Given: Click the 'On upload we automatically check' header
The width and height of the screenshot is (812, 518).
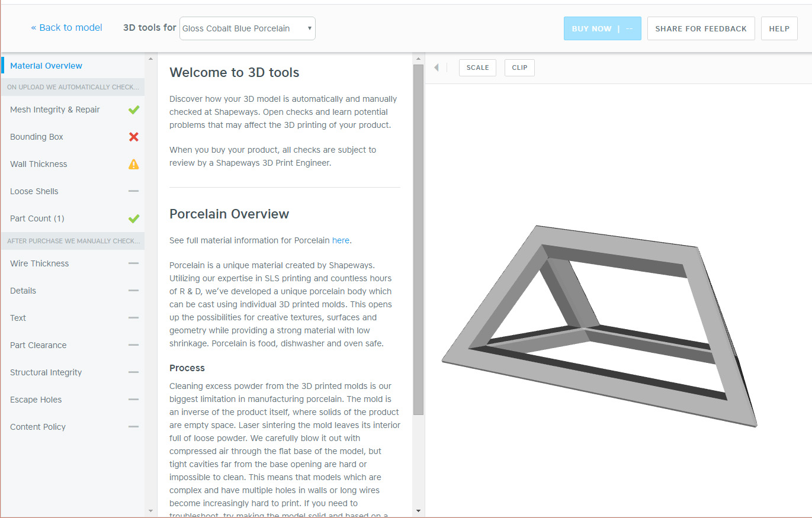Looking at the screenshot, I should [x=73, y=87].
